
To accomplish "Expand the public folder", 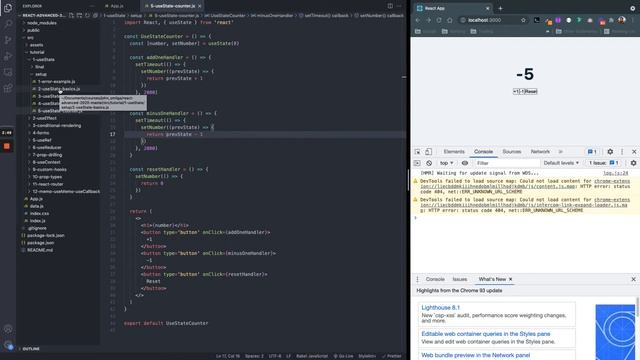I will click(33, 30).
